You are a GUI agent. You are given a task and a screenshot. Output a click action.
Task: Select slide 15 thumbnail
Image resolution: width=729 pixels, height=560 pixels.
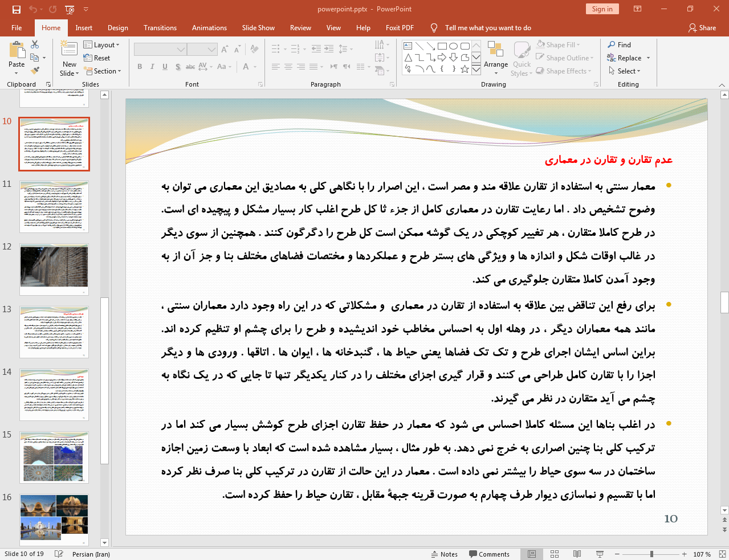click(54, 457)
